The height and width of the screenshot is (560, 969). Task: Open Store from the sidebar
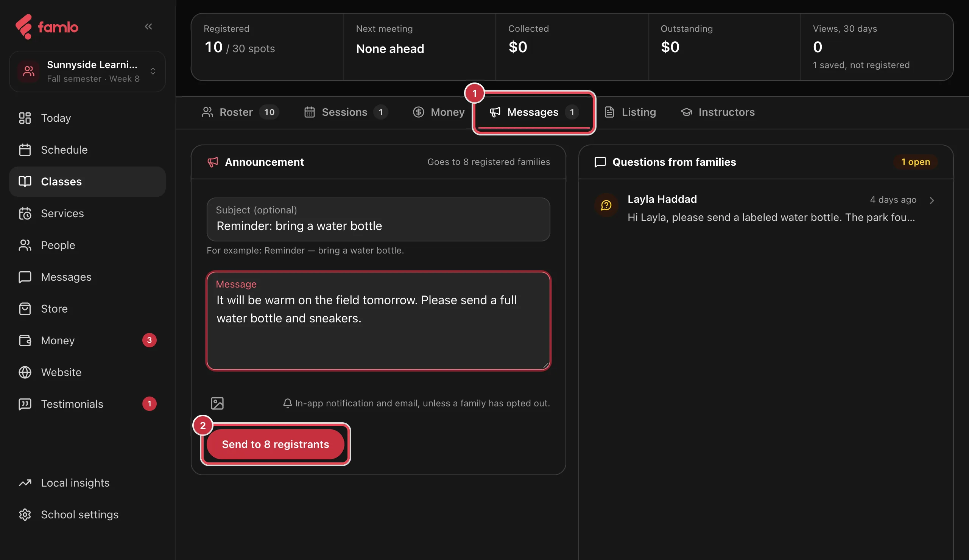click(x=87, y=309)
